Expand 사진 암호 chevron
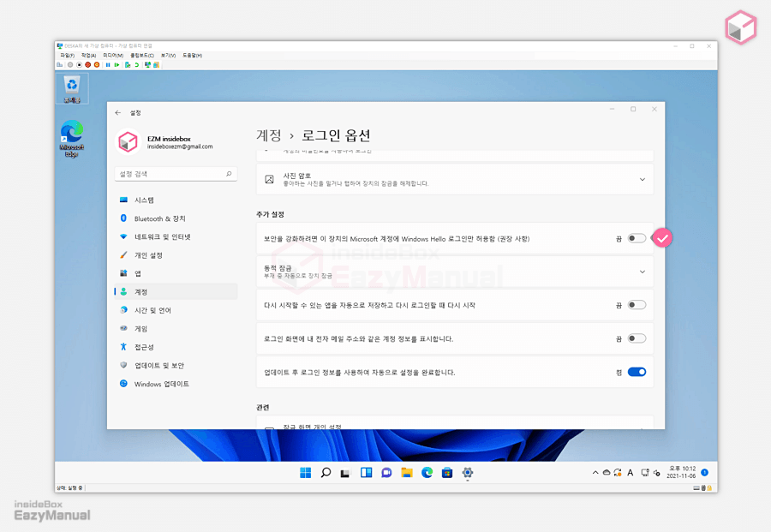771x532 pixels. point(642,179)
